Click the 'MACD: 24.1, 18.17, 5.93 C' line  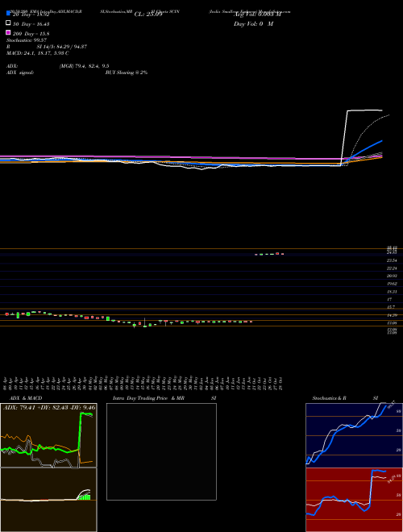click(x=38, y=53)
